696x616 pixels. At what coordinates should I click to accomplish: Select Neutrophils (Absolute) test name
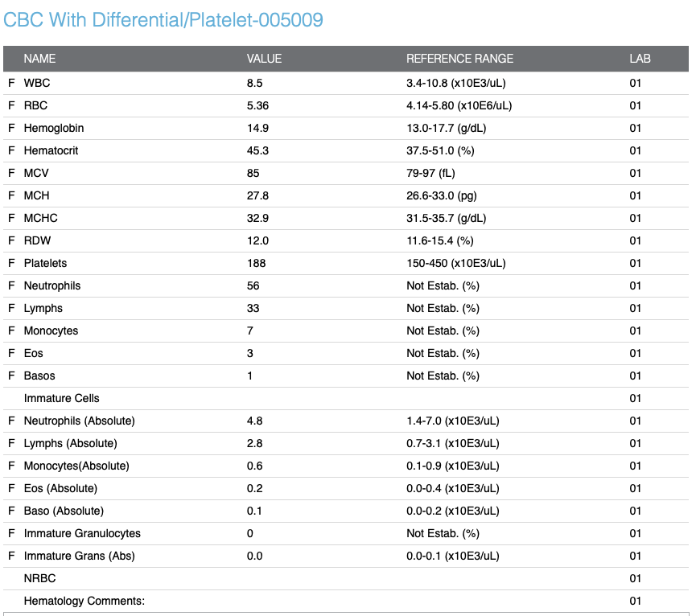(80, 421)
